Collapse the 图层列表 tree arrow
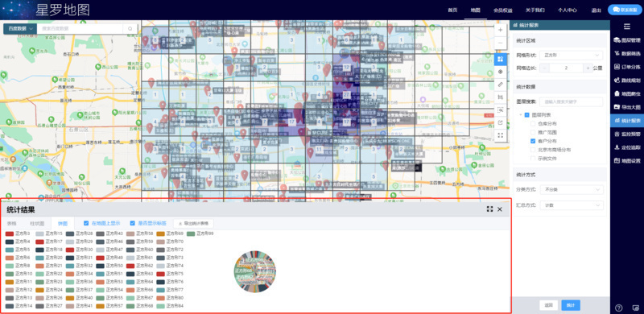The image size is (644, 314). coord(521,115)
